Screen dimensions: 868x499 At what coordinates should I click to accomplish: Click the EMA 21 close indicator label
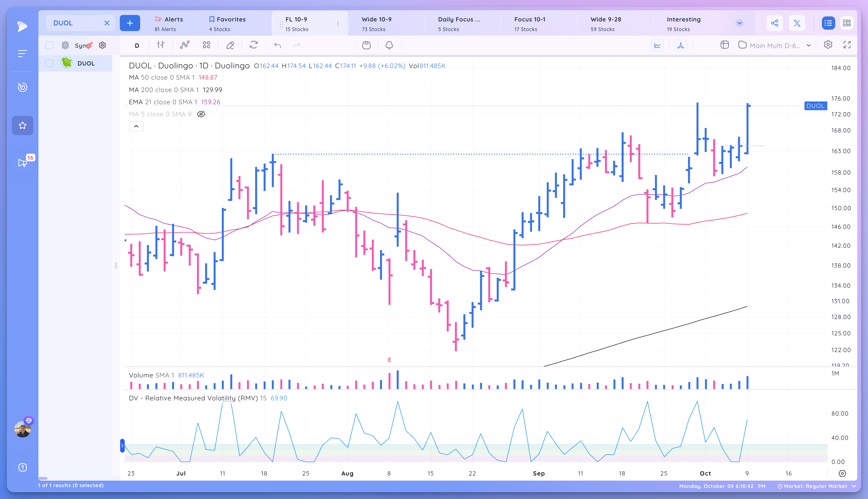point(163,102)
